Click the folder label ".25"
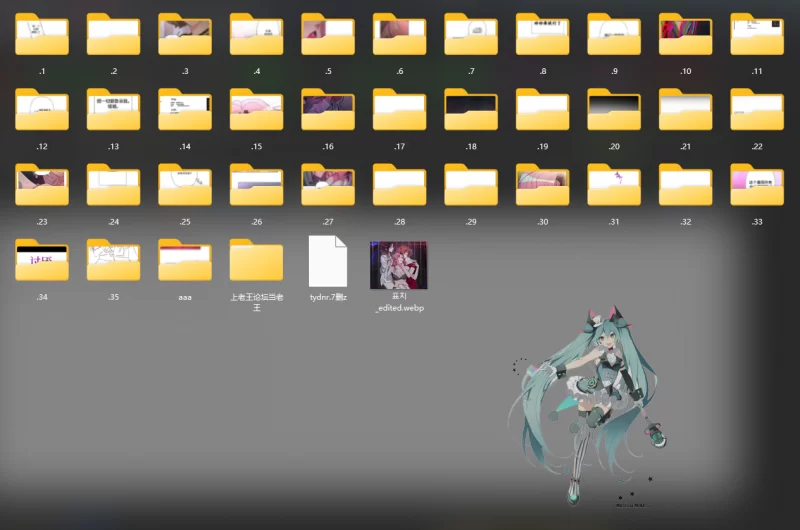The image size is (800, 530). point(185,222)
